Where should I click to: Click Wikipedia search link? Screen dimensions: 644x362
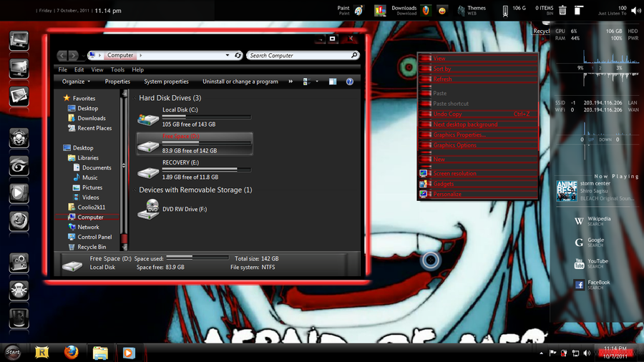pyautogui.click(x=592, y=221)
